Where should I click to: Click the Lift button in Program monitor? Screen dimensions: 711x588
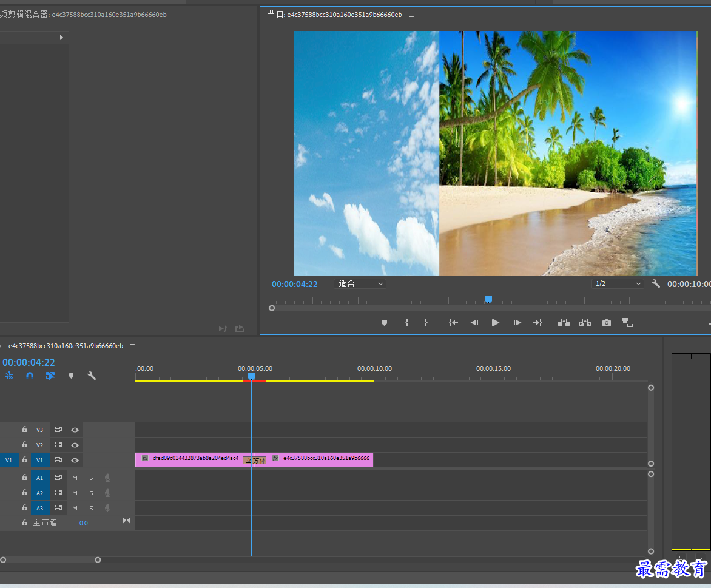(564, 323)
